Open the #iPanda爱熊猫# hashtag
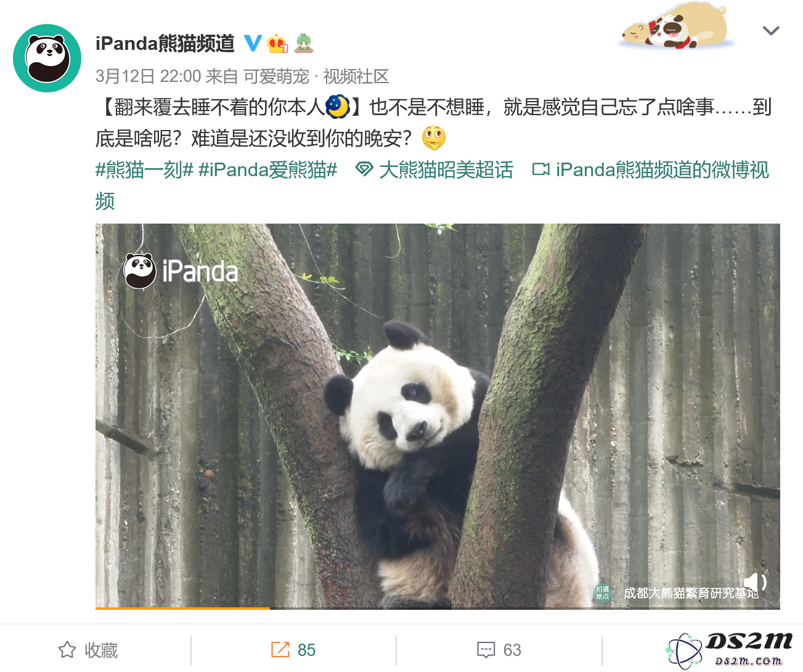The width and height of the screenshot is (803, 672). click(268, 169)
